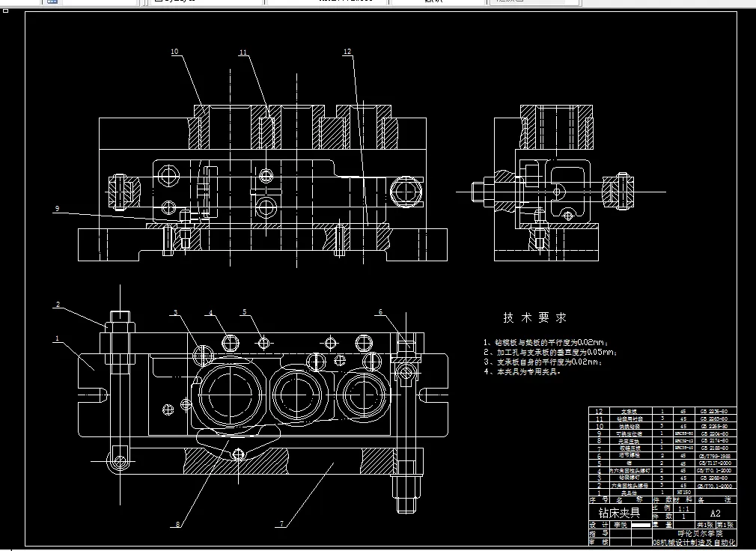Click the 序号 header in the parts list

coord(599,500)
